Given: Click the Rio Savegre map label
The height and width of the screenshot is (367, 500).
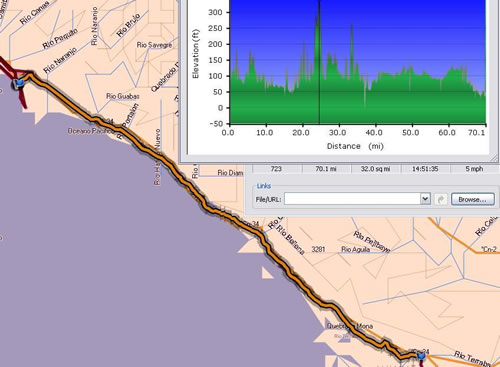Looking at the screenshot, I should 154,45.
